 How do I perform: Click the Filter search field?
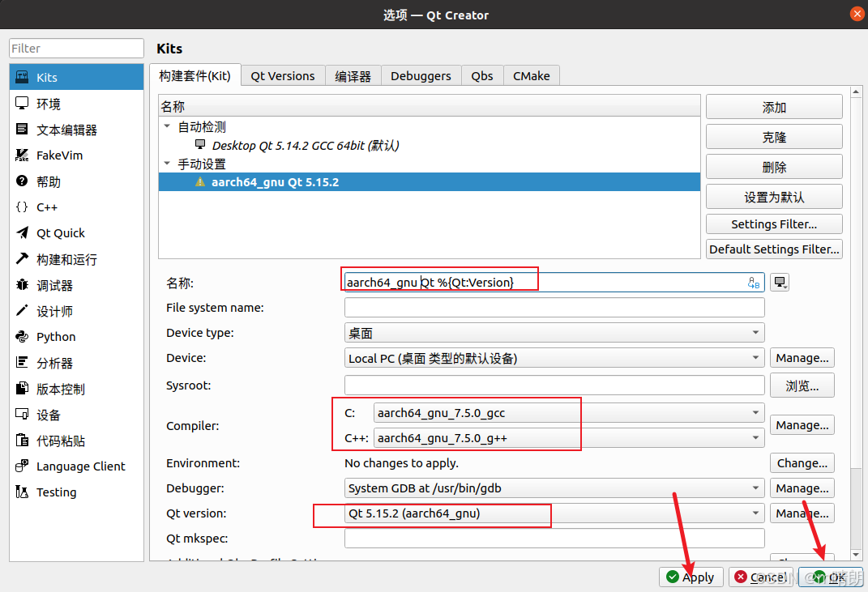(x=76, y=48)
